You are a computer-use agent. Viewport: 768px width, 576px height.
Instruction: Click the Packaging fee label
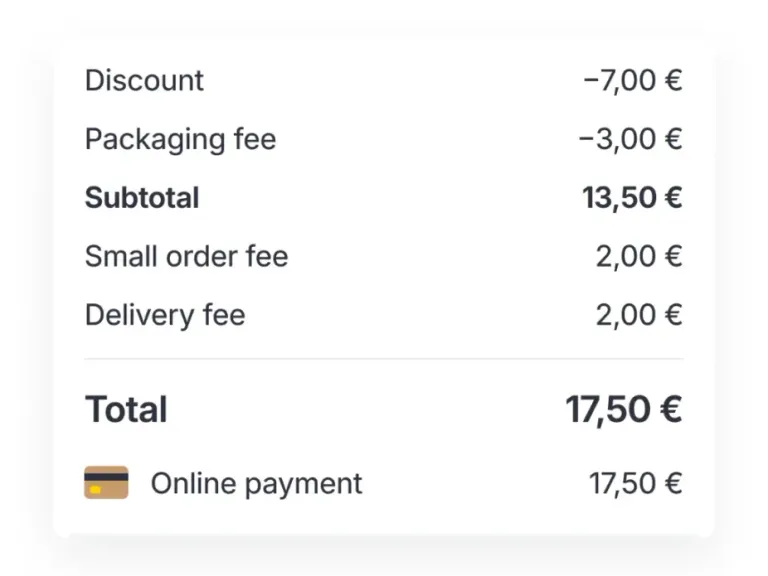click(180, 139)
